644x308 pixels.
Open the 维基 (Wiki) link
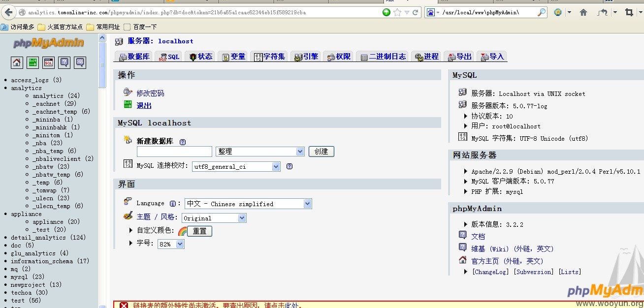[x=513, y=249]
